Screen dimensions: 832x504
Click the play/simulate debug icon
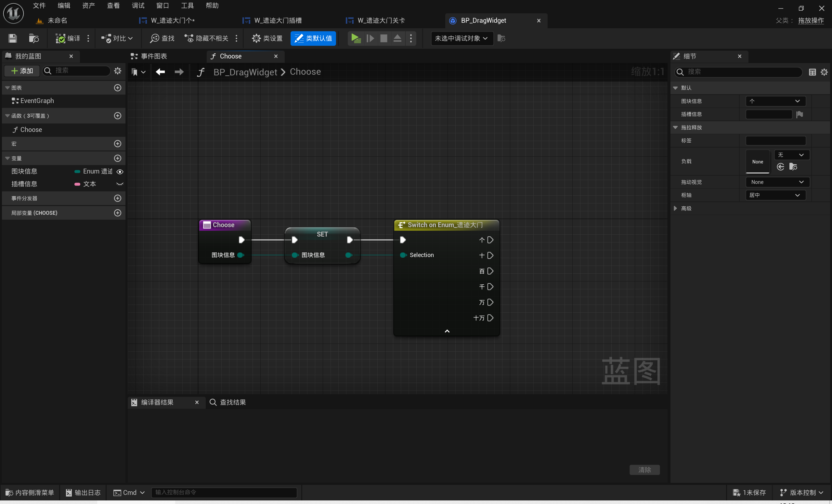click(x=355, y=38)
